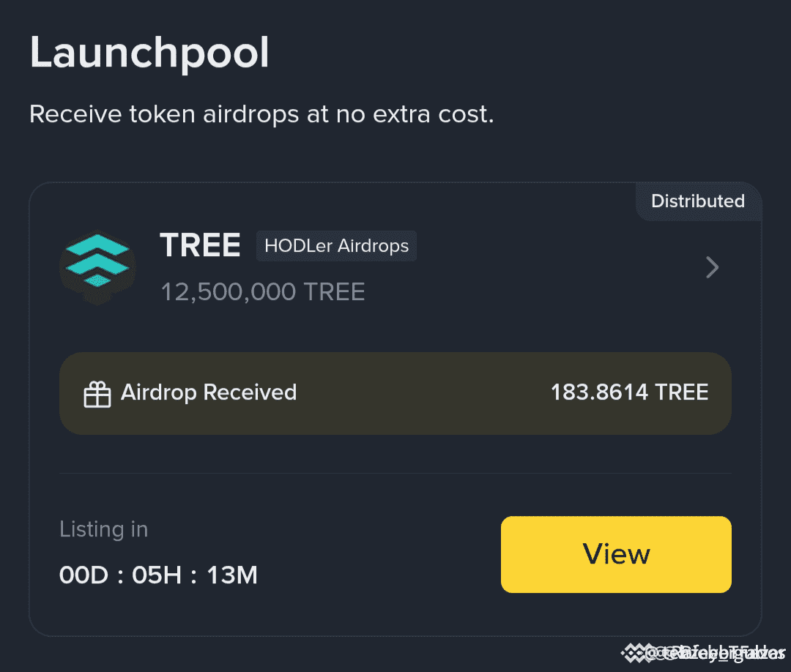Click the gift box icon
The width and height of the screenshot is (791, 672).
pos(97,394)
